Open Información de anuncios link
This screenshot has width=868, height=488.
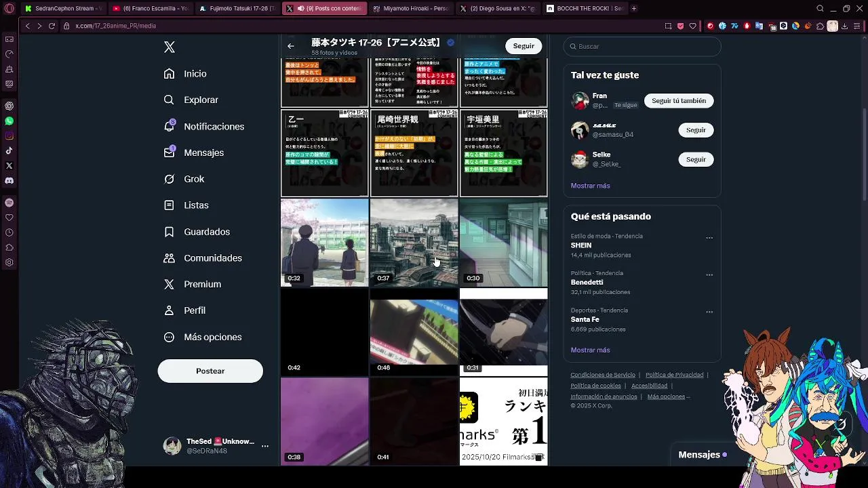(604, 396)
